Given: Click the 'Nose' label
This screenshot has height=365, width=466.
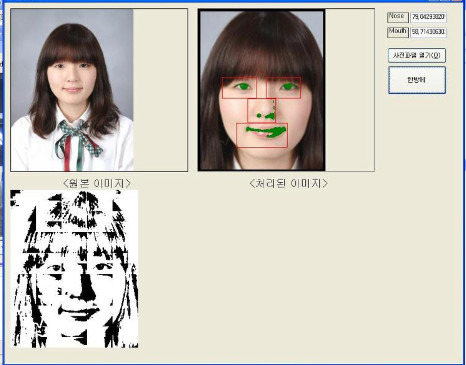Looking at the screenshot, I should pyautogui.click(x=397, y=17).
